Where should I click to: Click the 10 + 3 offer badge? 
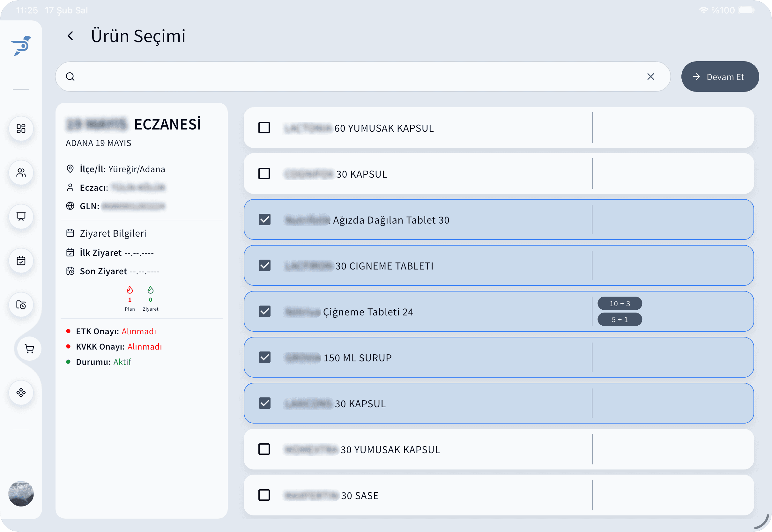620,303
